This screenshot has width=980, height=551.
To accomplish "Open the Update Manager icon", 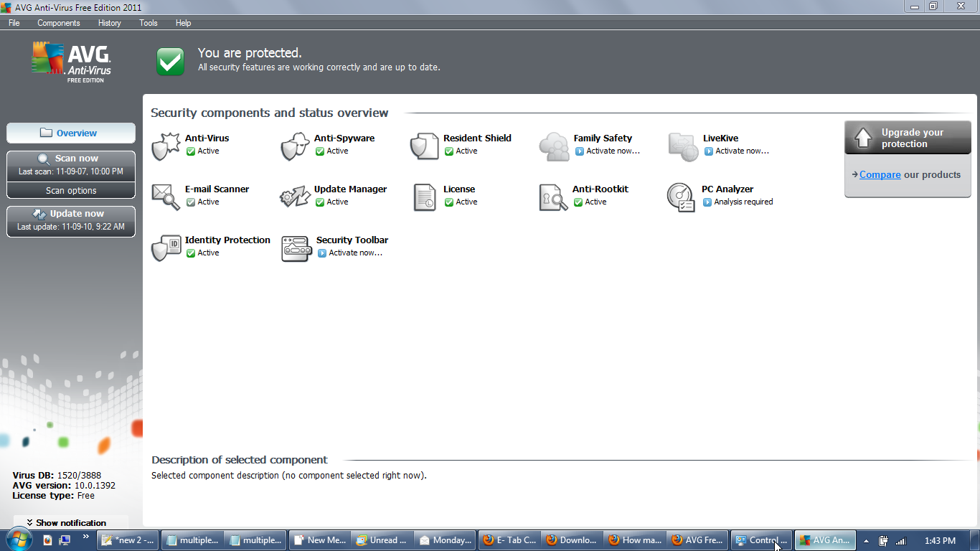I will [x=295, y=197].
